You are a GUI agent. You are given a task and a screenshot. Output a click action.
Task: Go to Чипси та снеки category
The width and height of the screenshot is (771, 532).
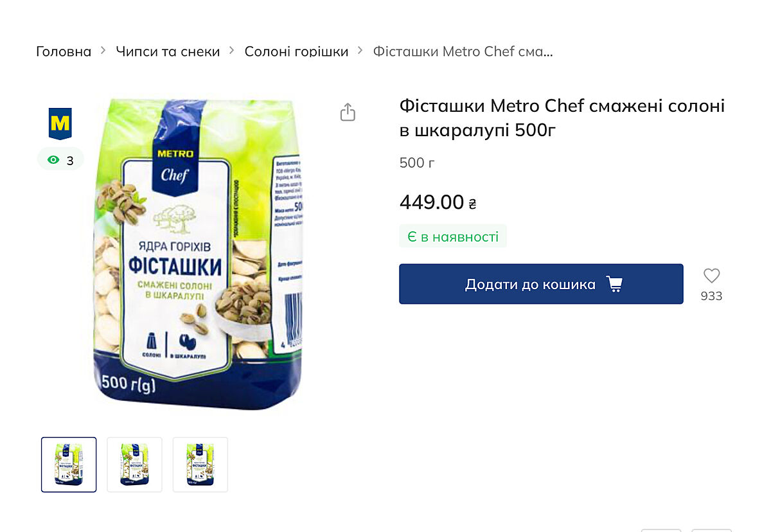click(x=168, y=51)
